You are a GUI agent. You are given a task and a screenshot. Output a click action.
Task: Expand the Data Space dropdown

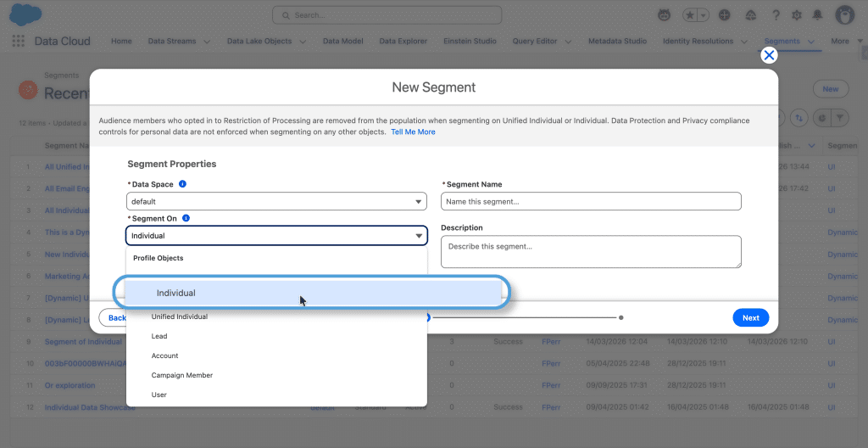click(x=276, y=202)
